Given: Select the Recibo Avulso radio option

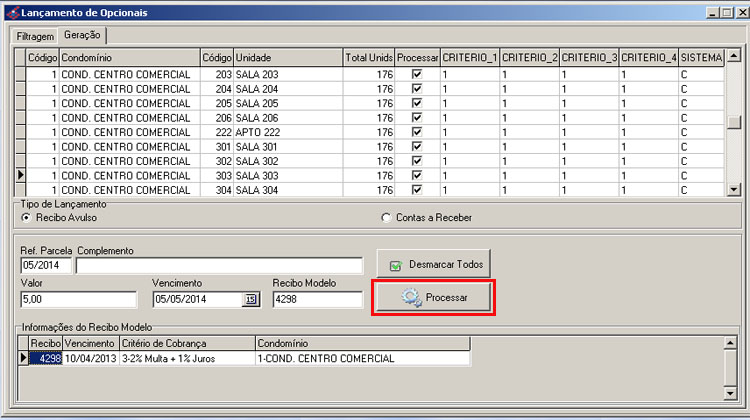Looking at the screenshot, I should coord(26,217).
